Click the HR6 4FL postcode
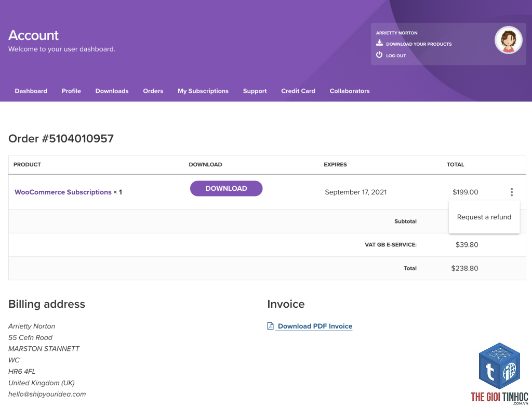532x406 pixels. pos(22,371)
